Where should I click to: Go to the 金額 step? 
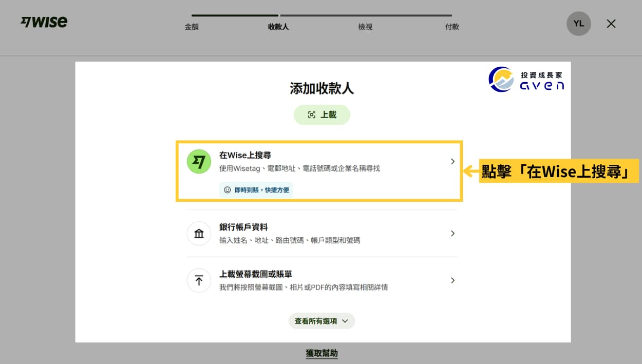click(192, 27)
